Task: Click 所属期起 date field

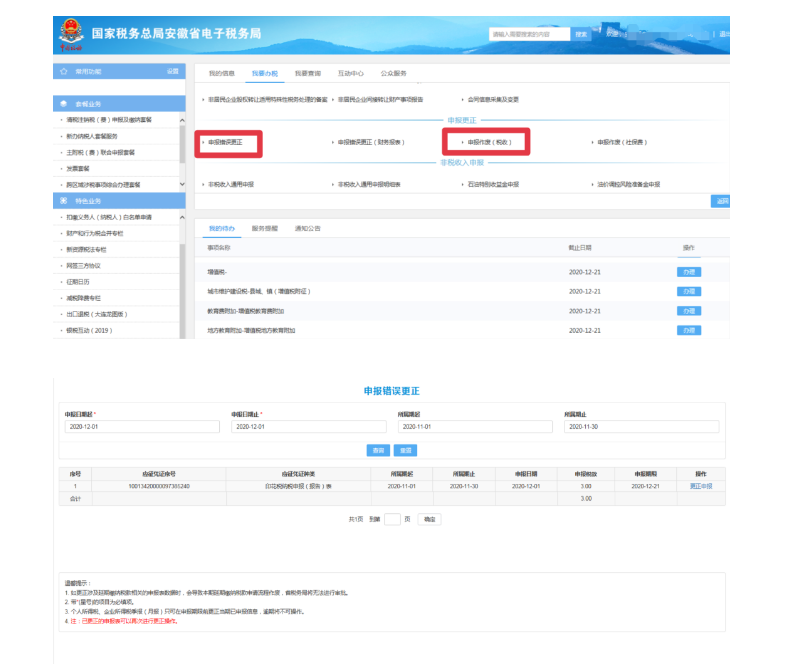Action: click(x=475, y=427)
